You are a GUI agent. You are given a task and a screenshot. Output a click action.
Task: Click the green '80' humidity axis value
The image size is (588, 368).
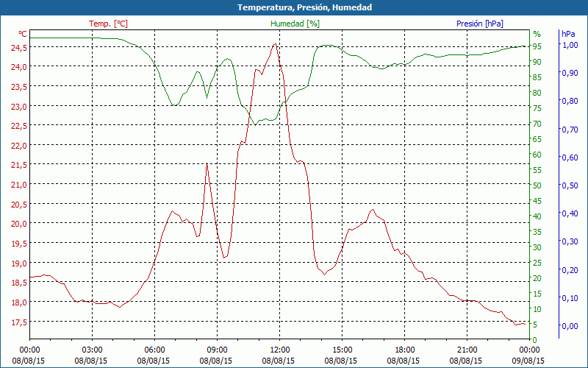(537, 93)
